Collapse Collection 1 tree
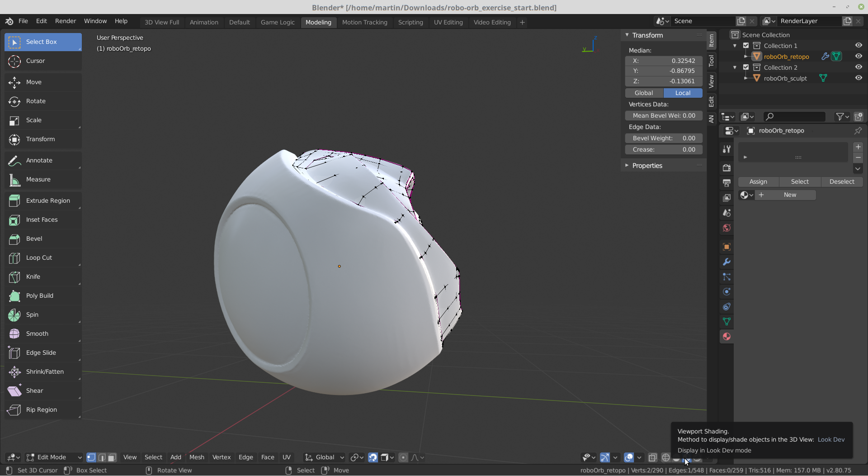The image size is (868, 476). click(735, 45)
